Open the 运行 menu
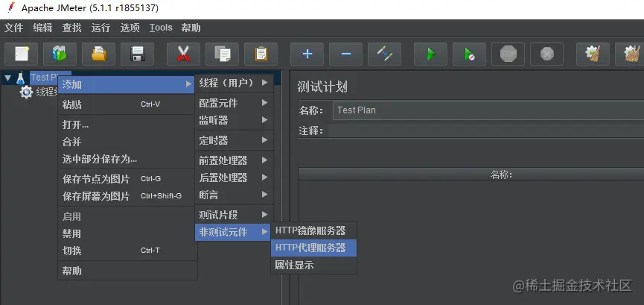The height and width of the screenshot is (305, 644). [x=101, y=28]
